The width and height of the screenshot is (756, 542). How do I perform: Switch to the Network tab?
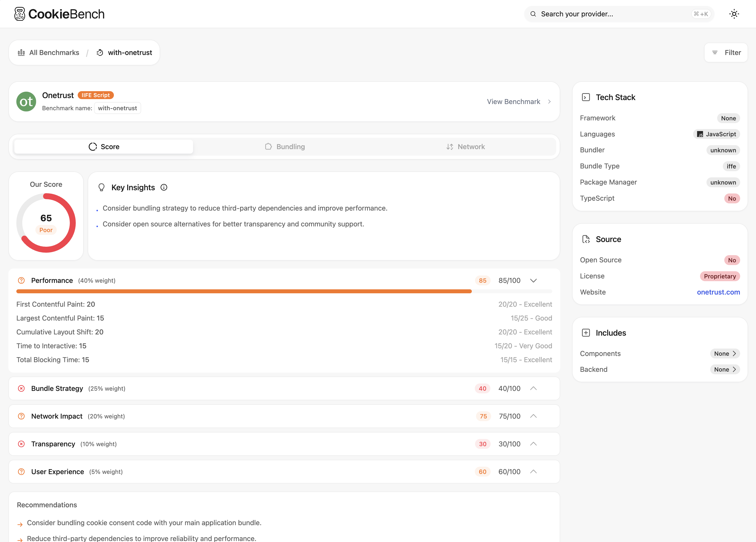465,147
